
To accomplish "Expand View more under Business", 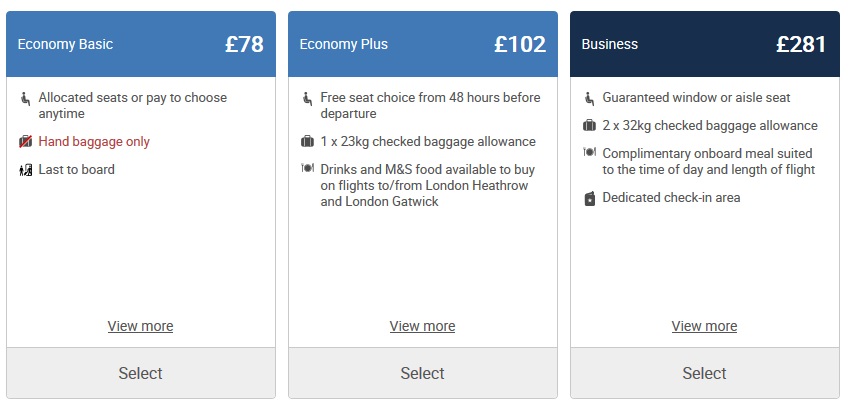I will 704,326.
